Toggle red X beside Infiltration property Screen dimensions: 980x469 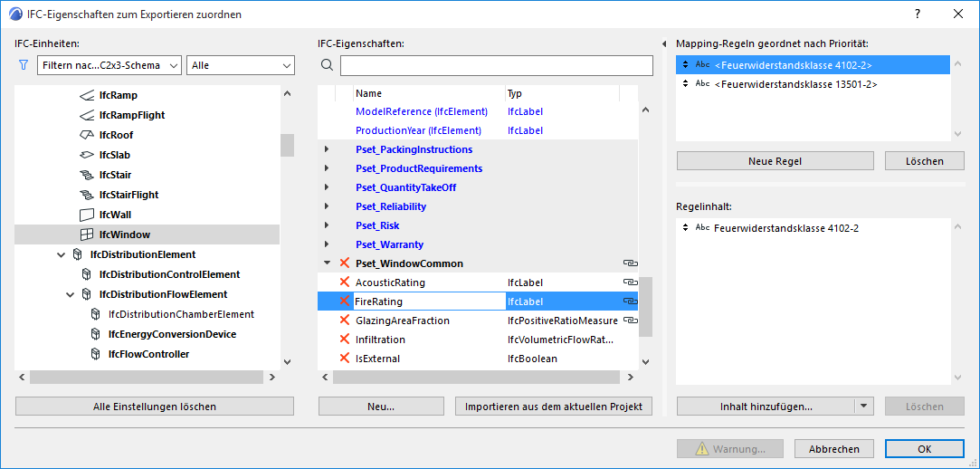344,340
